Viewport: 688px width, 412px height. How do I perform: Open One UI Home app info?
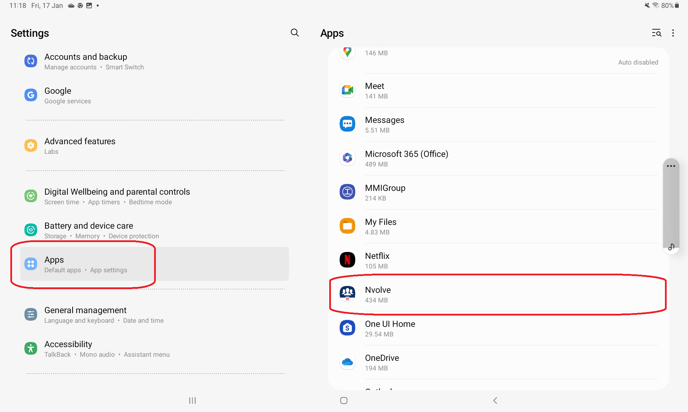coord(498,328)
